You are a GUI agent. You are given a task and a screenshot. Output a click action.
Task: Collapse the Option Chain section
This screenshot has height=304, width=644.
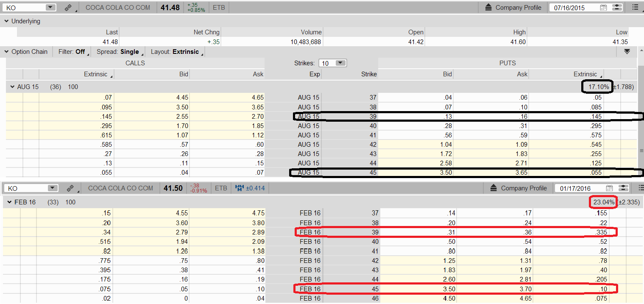click(6, 52)
